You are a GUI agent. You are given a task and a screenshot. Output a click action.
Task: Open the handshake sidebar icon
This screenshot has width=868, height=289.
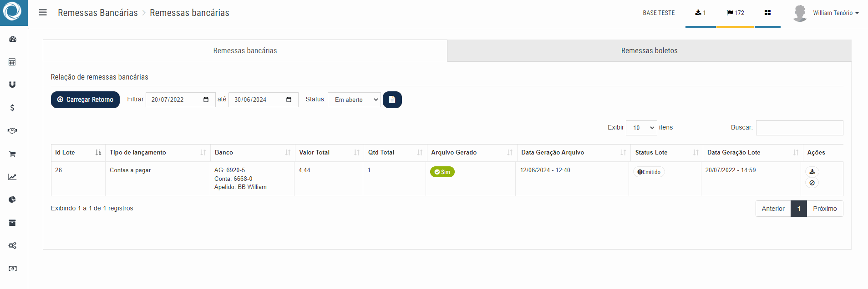tap(12, 131)
